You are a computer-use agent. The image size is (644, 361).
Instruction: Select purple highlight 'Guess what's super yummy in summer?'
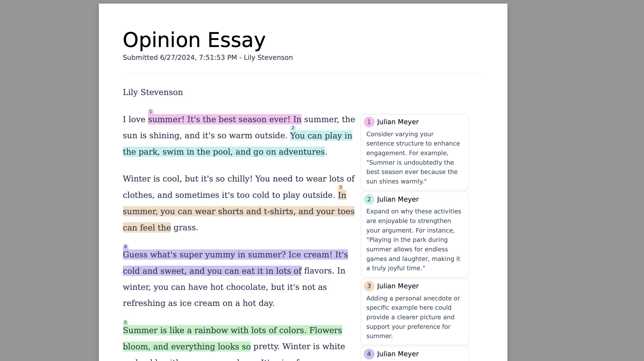coord(204,255)
